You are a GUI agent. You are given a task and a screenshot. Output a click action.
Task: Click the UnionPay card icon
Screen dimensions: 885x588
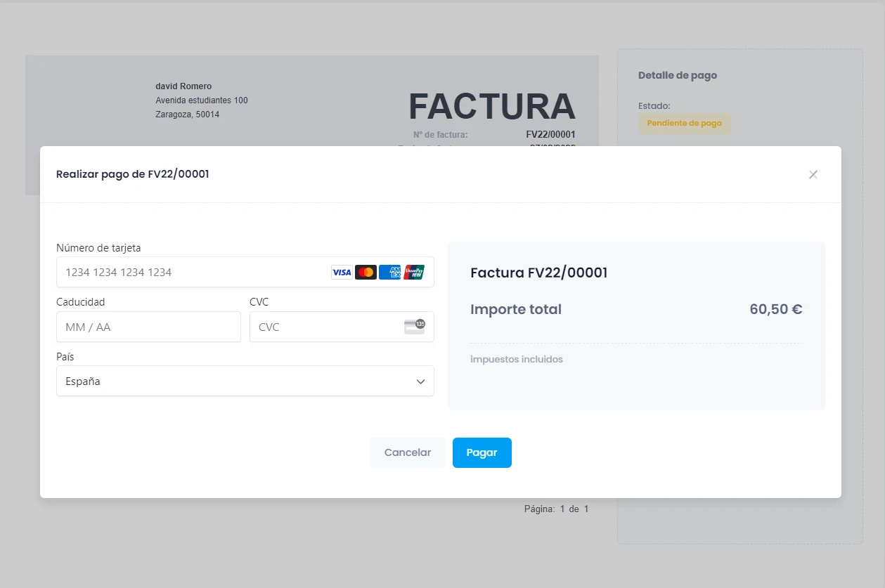pos(415,272)
